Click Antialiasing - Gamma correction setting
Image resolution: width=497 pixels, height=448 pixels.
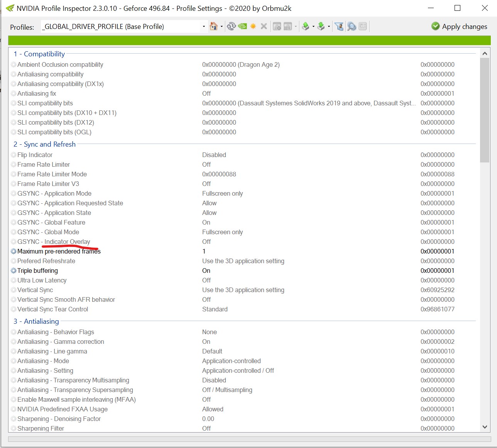(x=61, y=341)
